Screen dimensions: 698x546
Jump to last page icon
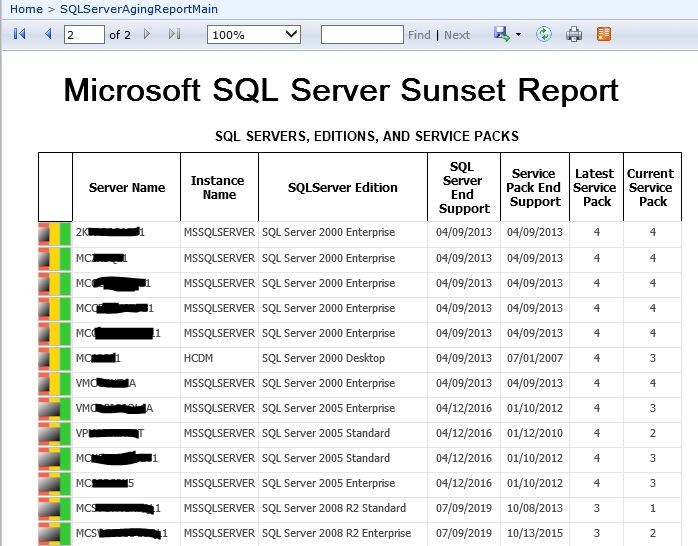(174, 34)
